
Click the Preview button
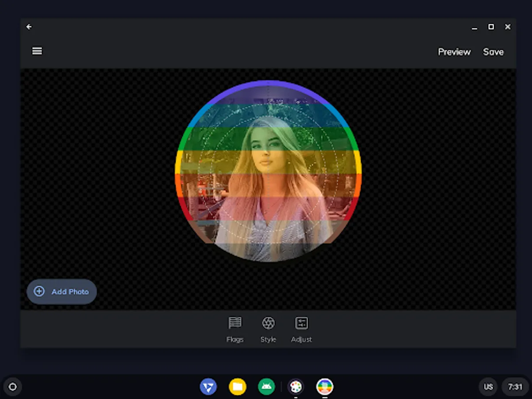(454, 52)
